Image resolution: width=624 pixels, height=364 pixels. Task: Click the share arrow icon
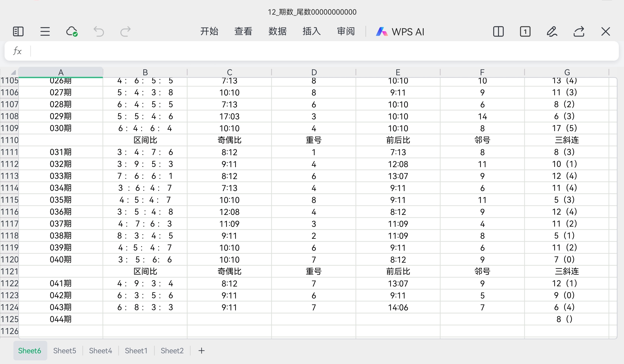[x=579, y=32]
